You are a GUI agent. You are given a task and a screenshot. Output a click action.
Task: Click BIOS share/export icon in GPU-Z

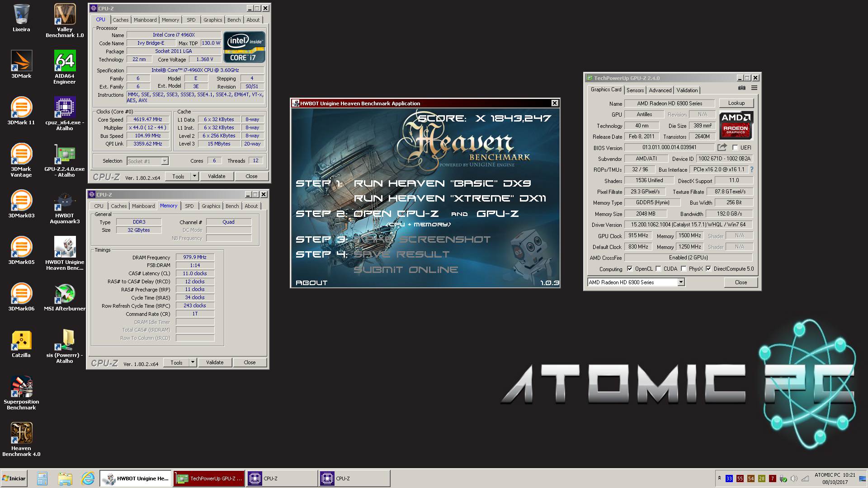[722, 147]
